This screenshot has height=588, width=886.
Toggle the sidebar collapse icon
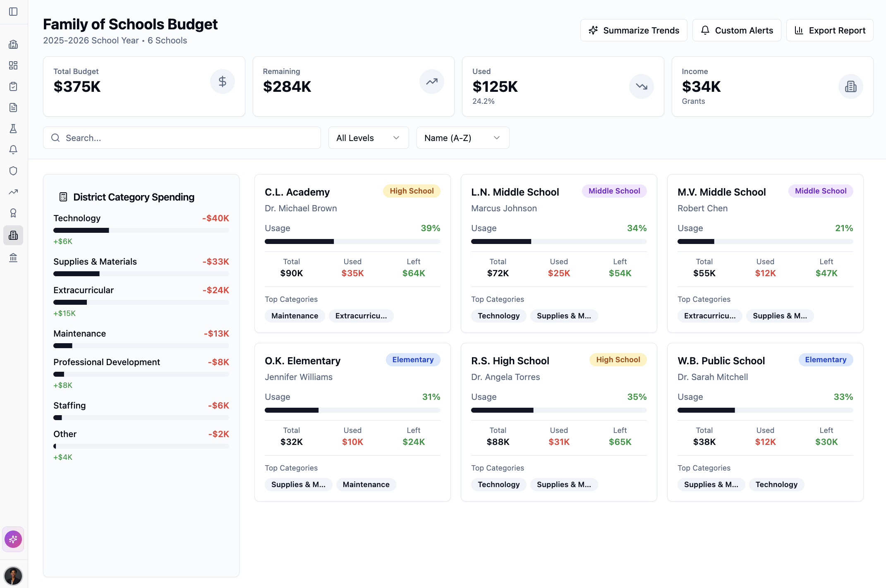(13, 12)
